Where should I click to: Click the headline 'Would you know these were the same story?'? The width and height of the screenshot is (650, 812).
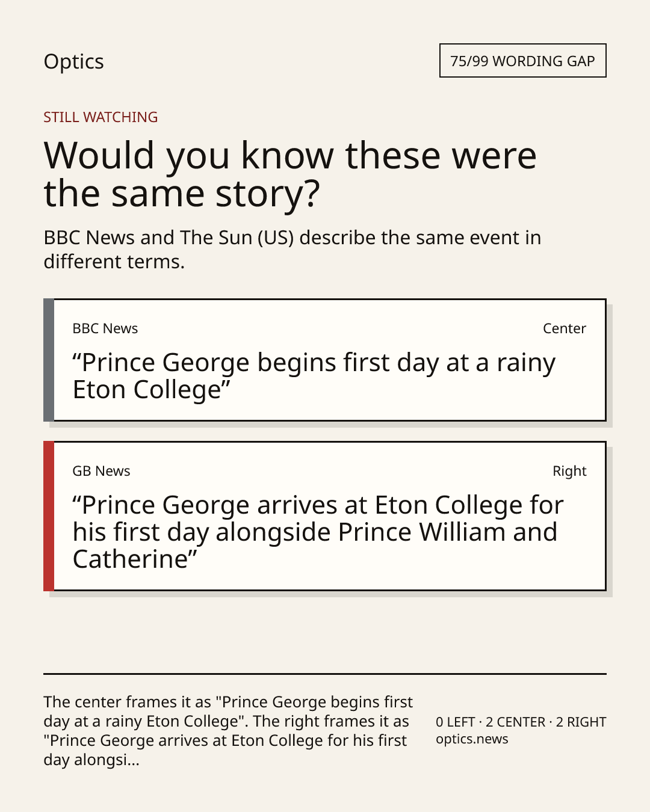(290, 174)
